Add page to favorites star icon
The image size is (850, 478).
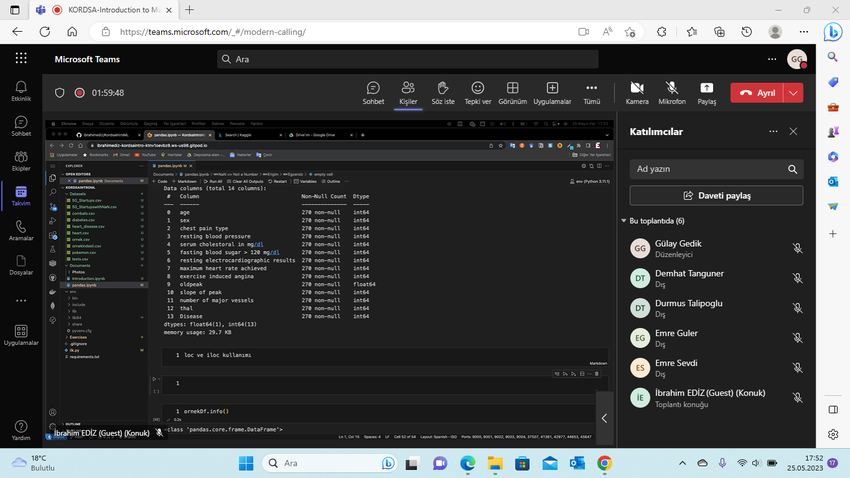629,32
